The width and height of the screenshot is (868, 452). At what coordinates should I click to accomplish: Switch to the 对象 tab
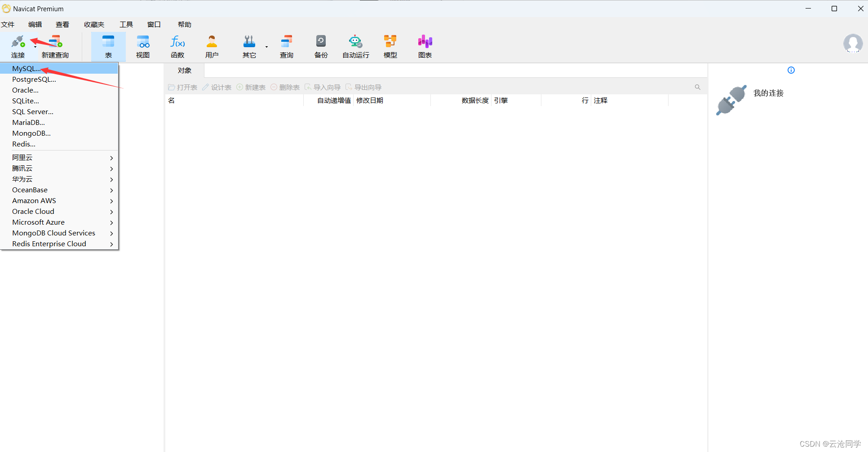pos(185,71)
